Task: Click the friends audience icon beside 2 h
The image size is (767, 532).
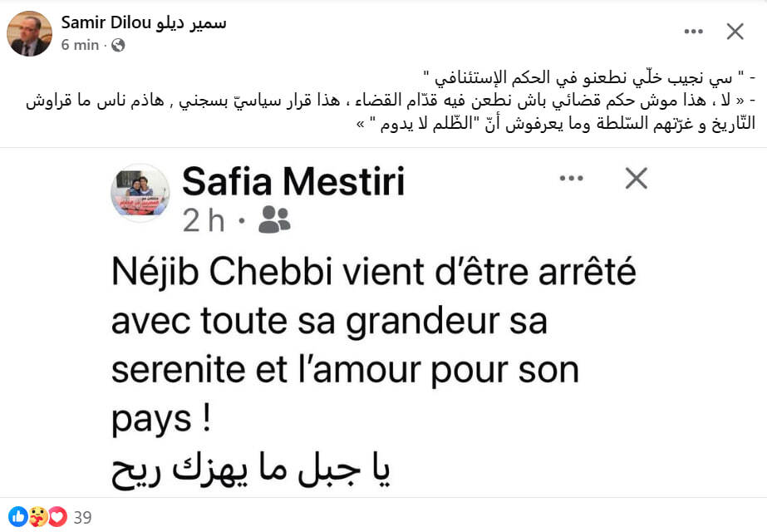Action: click(274, 219)
